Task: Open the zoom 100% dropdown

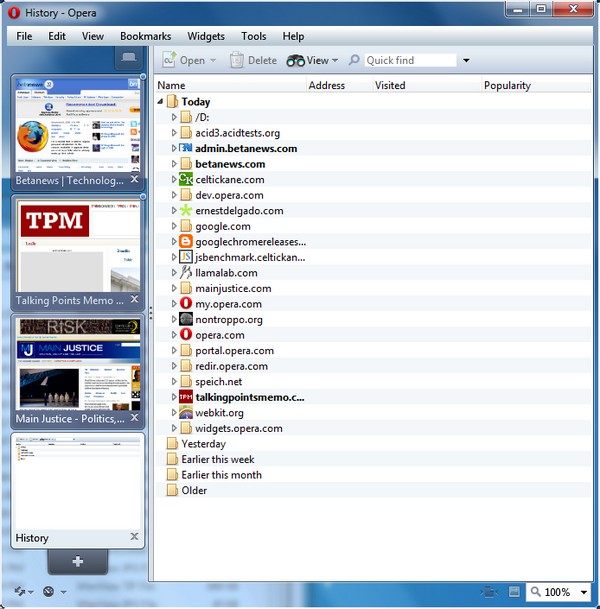Action: tap(584, 592)
